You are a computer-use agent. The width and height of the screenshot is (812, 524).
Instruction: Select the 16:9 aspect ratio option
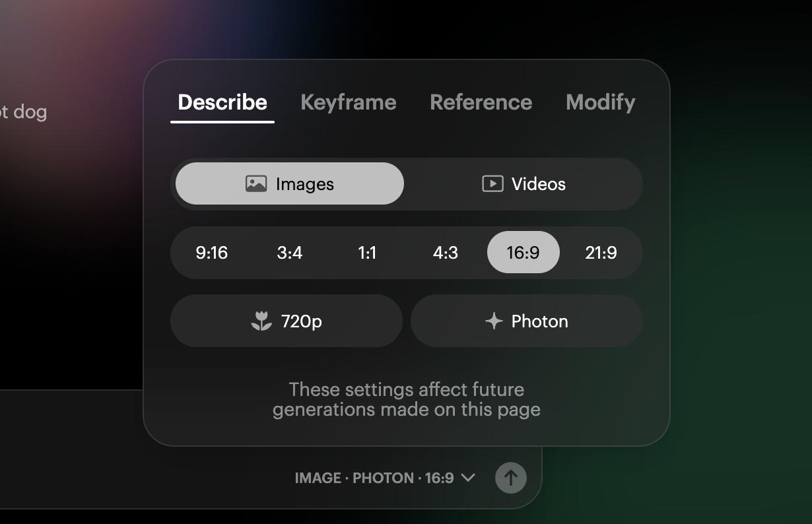click(524, 252)
